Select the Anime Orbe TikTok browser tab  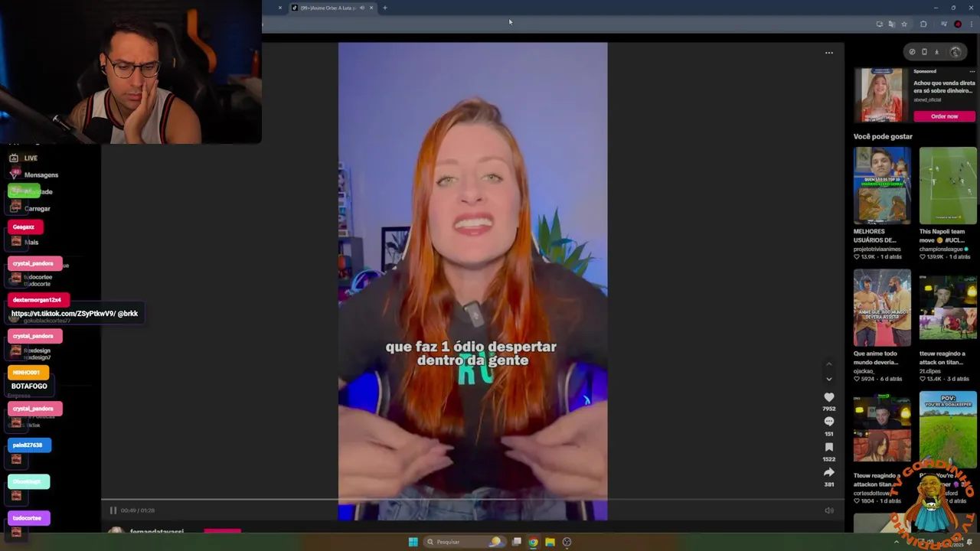pyautogui.click(x=329, y=8)
